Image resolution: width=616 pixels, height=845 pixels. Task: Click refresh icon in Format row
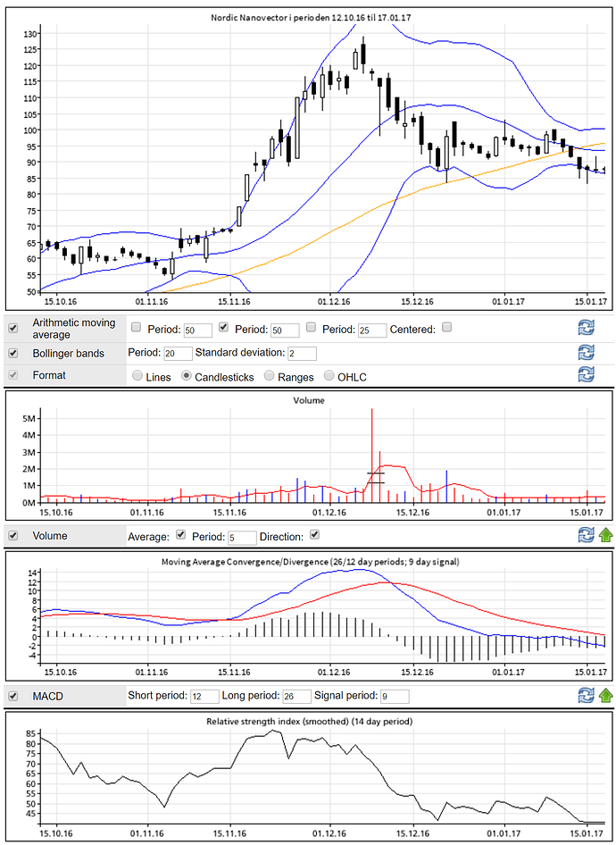(586, 374)
